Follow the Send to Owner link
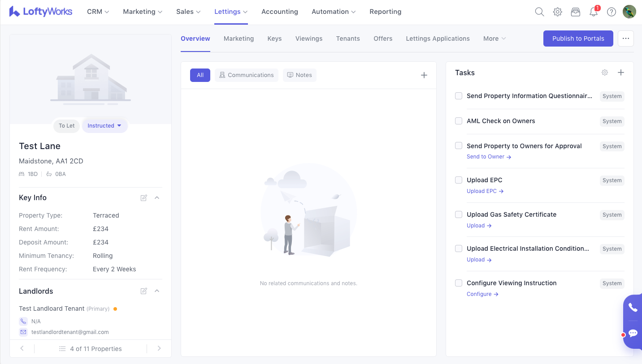This screenshot has height=364, width=642. pyautogui.click(x=489, y=157)
